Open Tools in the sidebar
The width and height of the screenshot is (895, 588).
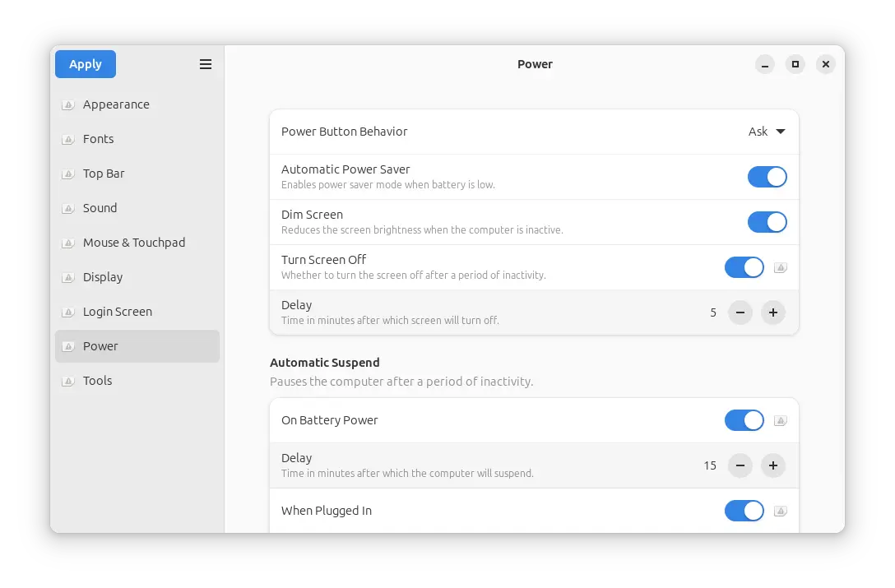click(97, 381)
